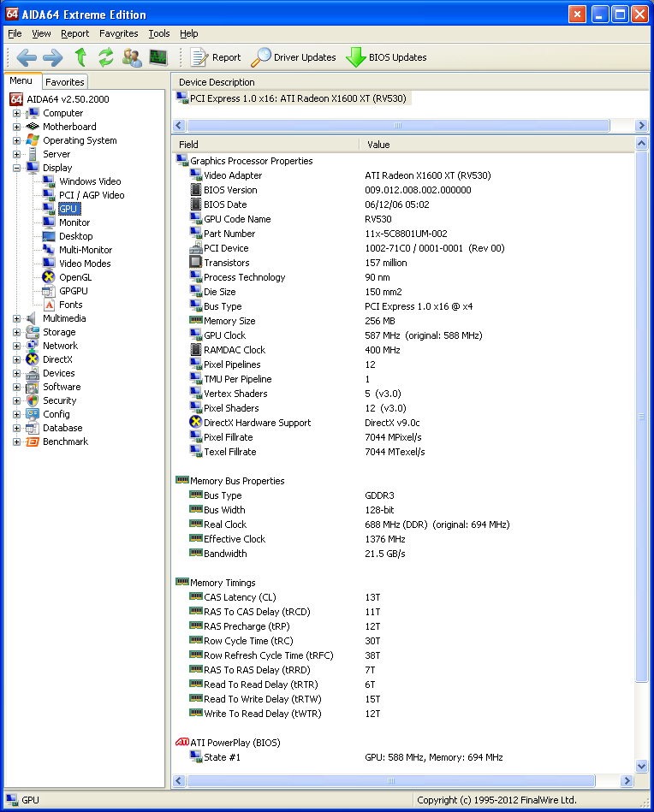Open the Favorites menu
654x812 pixels.
point(119,33)
